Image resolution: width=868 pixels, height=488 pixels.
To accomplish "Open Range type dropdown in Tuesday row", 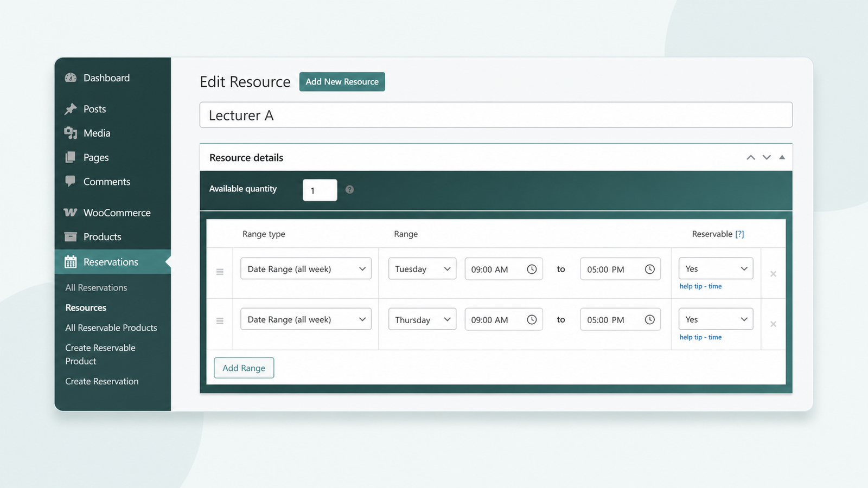I will [x=306, y=268].
